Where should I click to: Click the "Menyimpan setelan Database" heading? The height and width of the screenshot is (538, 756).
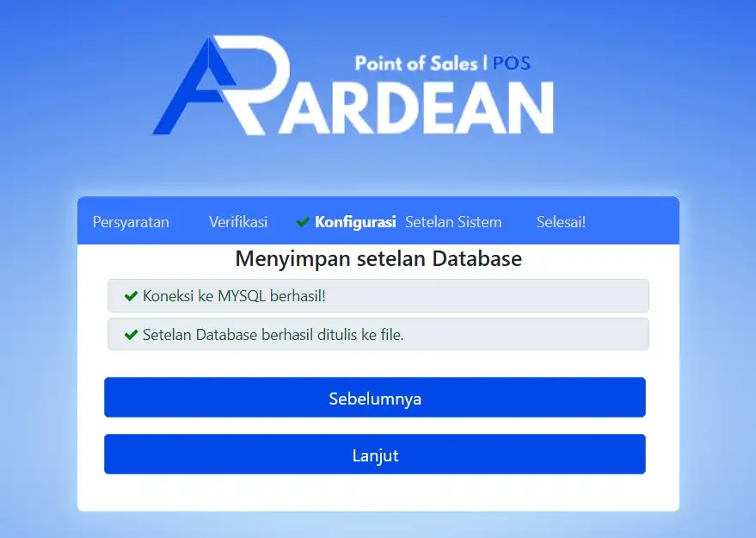(378, 258)
